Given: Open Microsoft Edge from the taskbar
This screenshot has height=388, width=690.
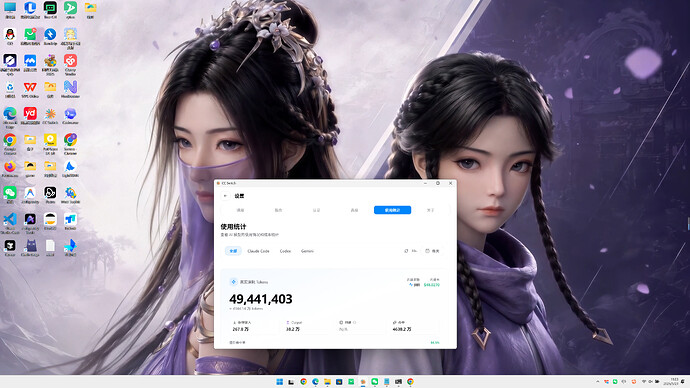Looking at the screenshot, I should (316, 381).
